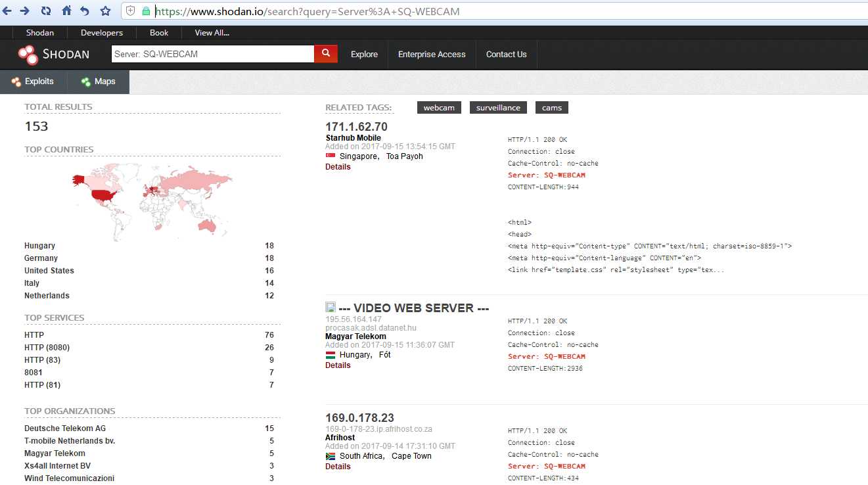Bookmark page with the star icon
868x485 pixels.
[x=105, y=11]
